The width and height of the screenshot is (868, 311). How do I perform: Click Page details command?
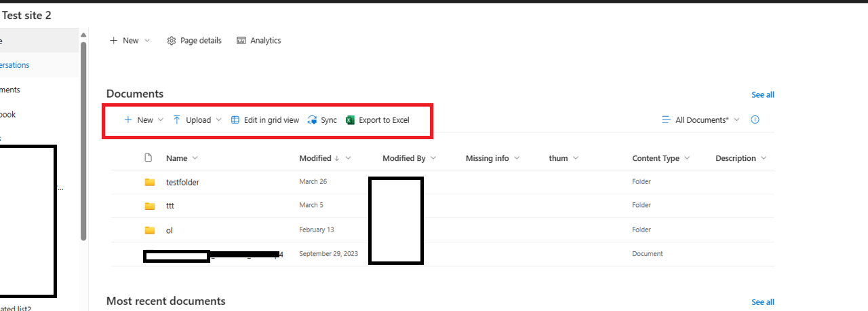point(195,41)
